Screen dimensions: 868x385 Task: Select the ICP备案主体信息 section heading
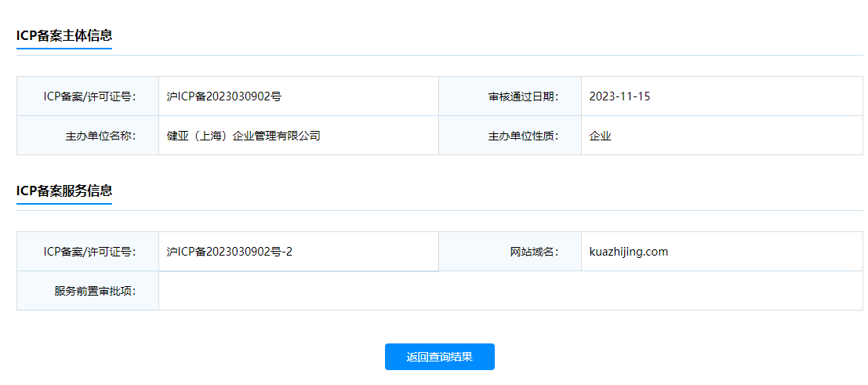pos(64,36)
